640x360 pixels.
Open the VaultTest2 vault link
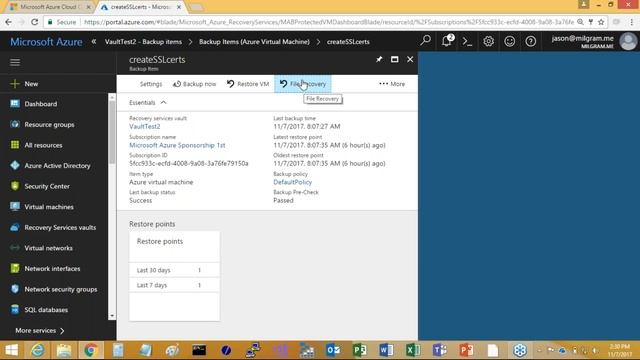coord(144,127)
